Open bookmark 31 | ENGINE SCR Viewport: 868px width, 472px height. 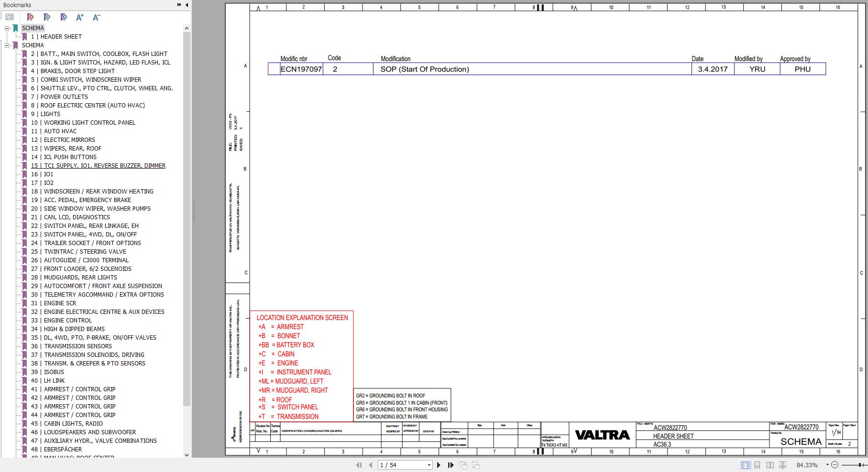coord(54,303)
